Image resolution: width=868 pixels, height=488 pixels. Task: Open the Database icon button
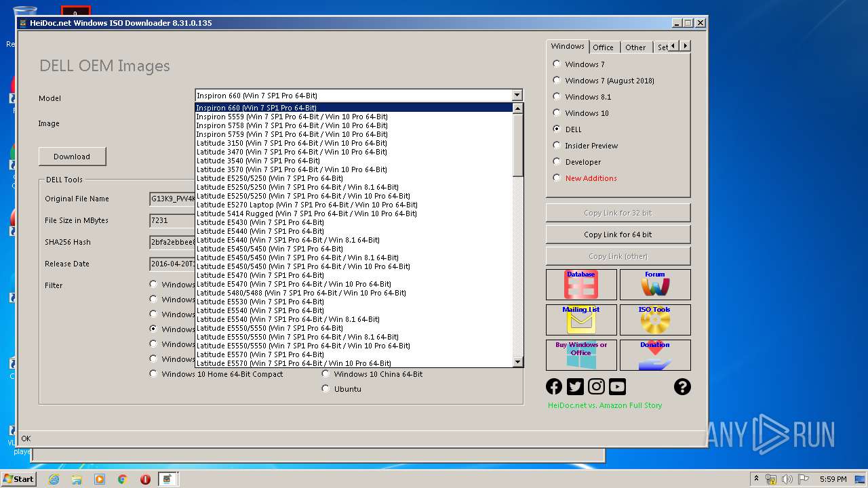(x=581, y=285)
